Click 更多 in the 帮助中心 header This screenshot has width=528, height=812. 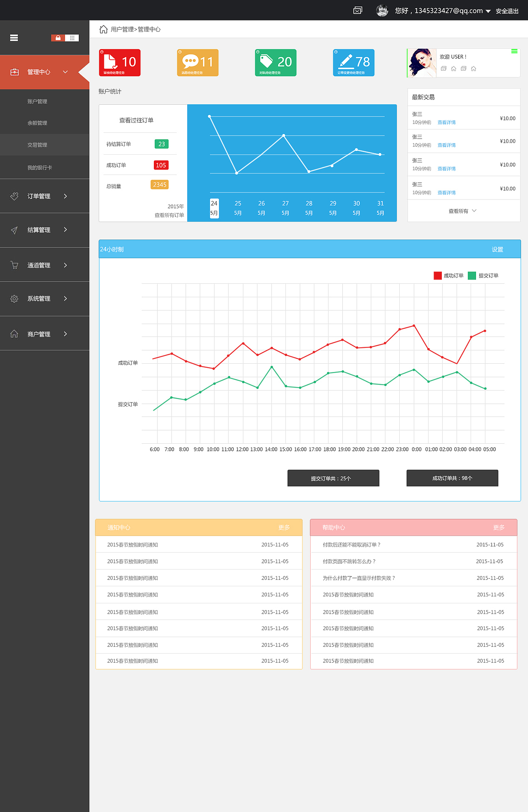(499, 527)
